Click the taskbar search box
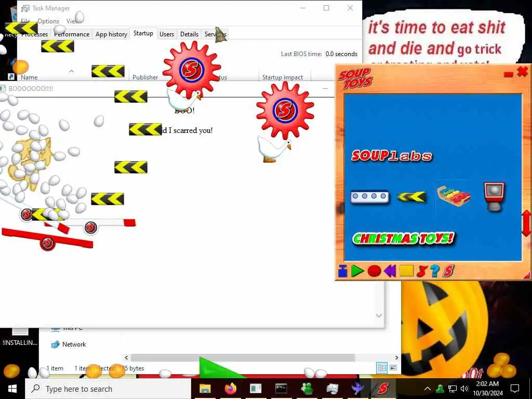The width and height of the screenshot is (532, 399). (108, 389)
